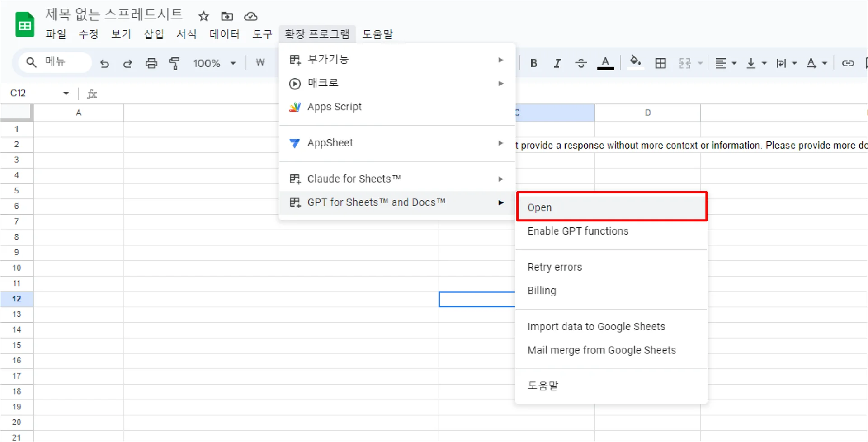Open Apps Script from menu
Screen dimensions: 868x442
[335, 107]
